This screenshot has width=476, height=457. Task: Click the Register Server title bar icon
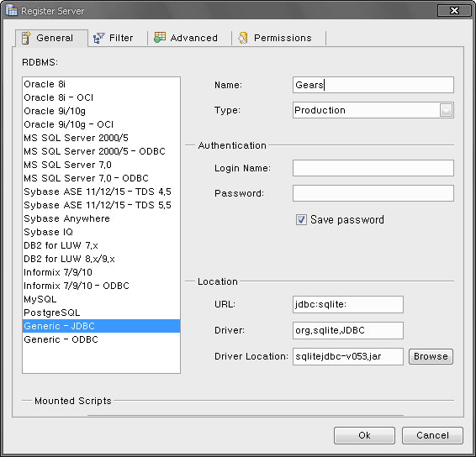pyautogui.click(x=12, y=10)
